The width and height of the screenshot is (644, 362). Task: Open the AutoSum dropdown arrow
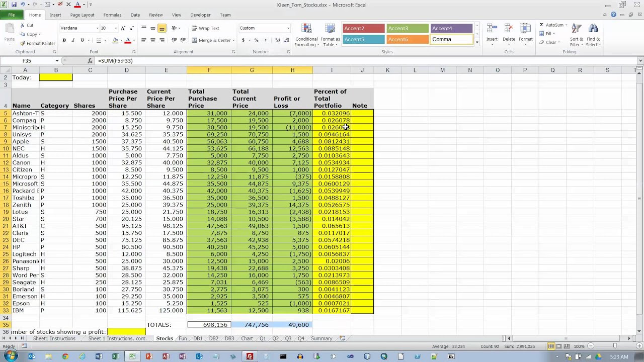click(567, 25)
